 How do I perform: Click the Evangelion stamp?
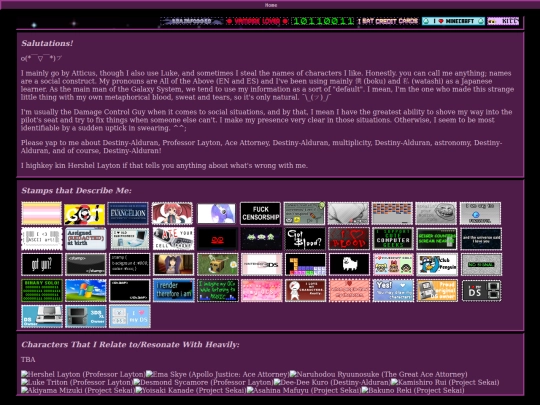click(128, 214)
